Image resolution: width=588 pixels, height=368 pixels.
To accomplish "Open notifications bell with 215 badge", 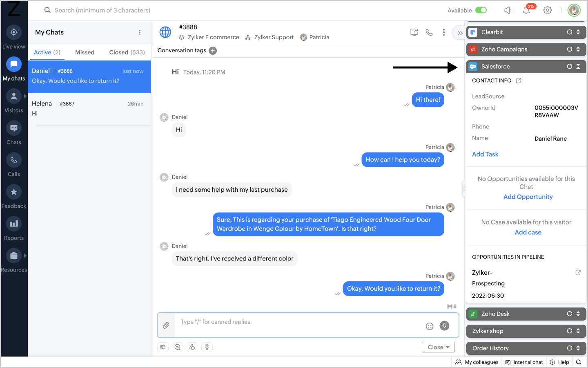I will [x=526, y=10].
